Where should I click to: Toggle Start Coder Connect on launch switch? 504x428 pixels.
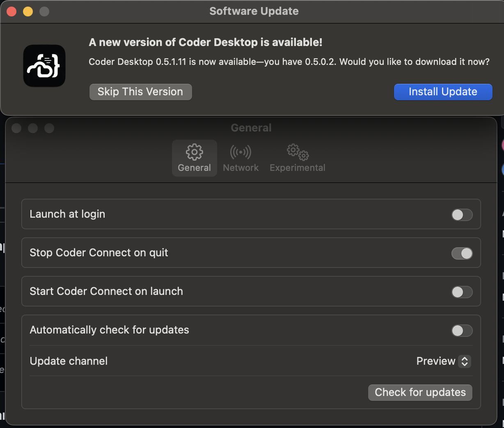tap(462, 292)
